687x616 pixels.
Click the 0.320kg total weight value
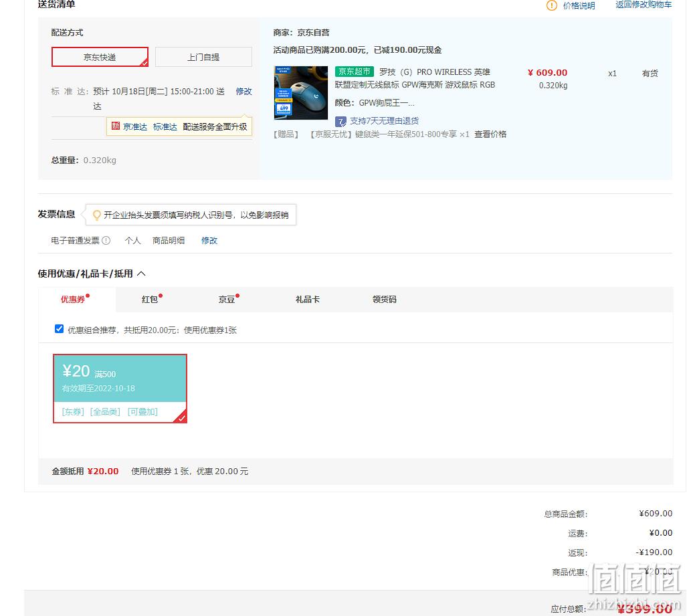(x=100, y=160)
